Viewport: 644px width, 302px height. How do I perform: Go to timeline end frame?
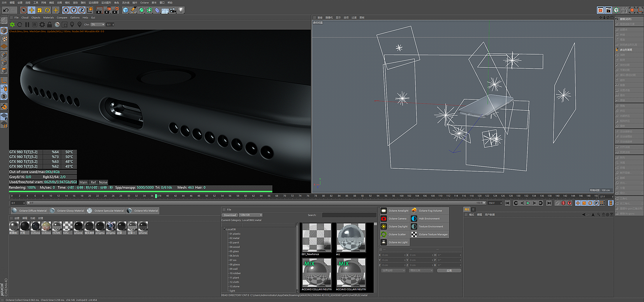[x=549, y=203]
